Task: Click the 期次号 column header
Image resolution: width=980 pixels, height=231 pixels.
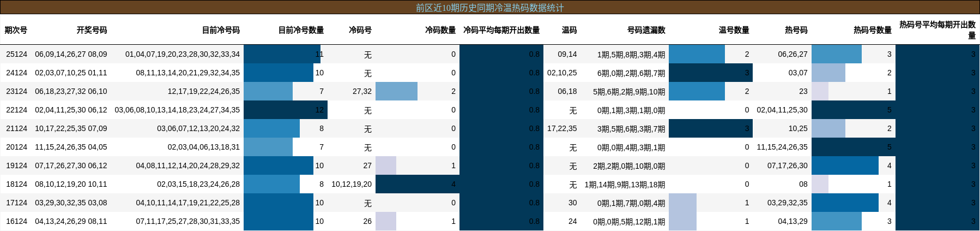Action: point(16,30)
